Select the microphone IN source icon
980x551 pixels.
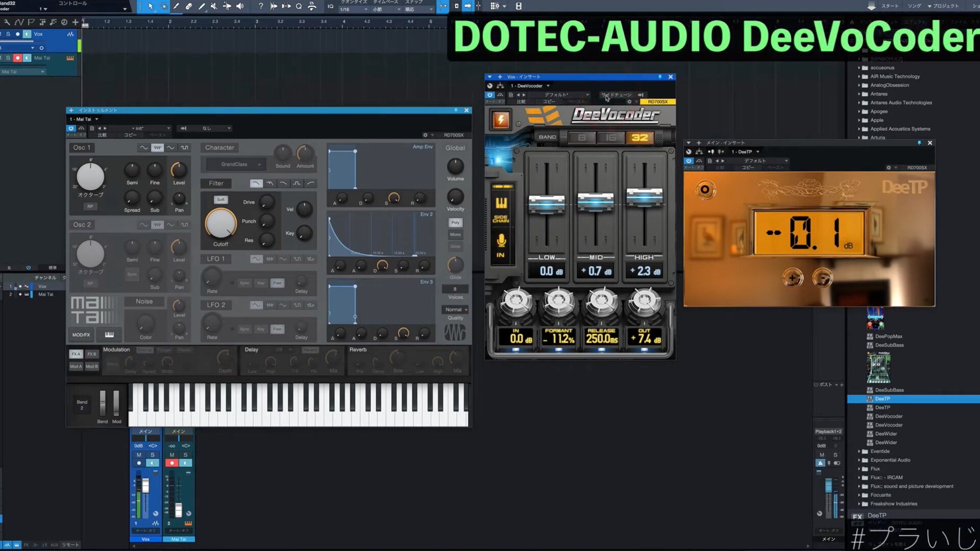tap(501, 240)
